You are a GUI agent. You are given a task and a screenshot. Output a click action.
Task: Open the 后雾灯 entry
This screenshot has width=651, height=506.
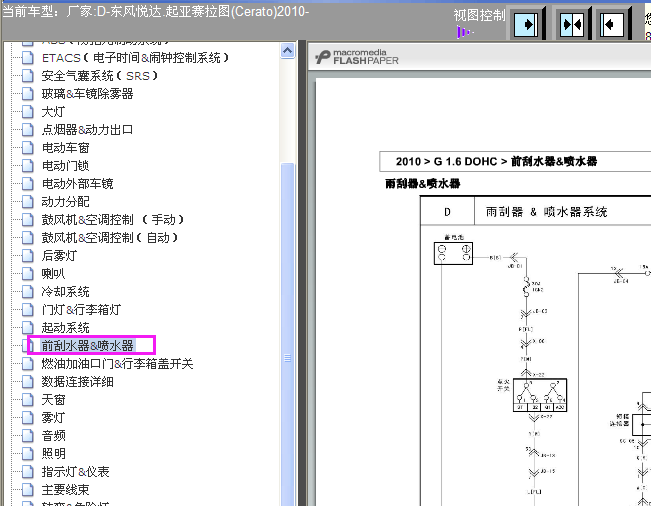pyautogui.click(x=59, y=256)
